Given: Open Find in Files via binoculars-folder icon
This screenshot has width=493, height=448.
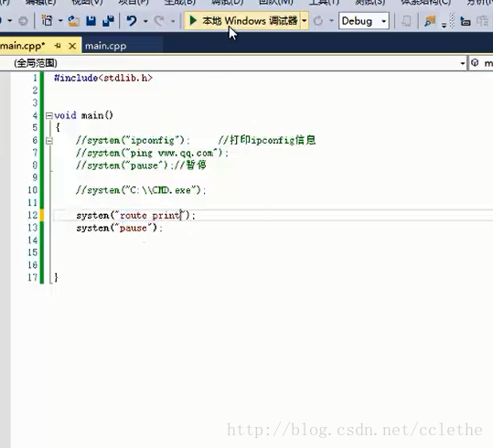Looking at the screenshot, I should tap(430, 21).
